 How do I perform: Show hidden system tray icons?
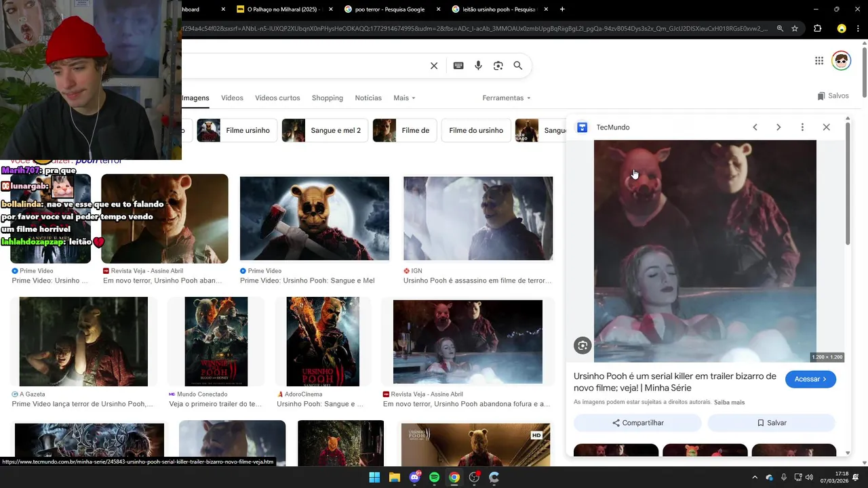coord(755,477)
